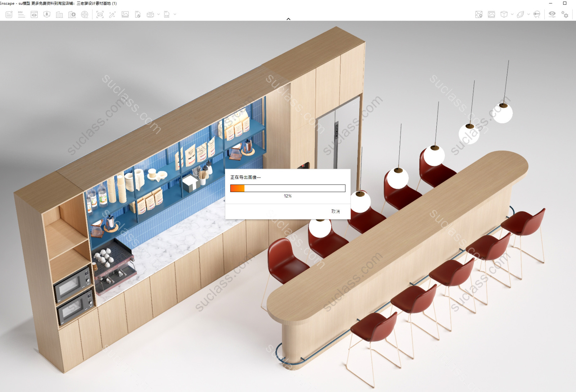
Task: Open the wing navigation mode dropdown arrow
Action: 528,14
